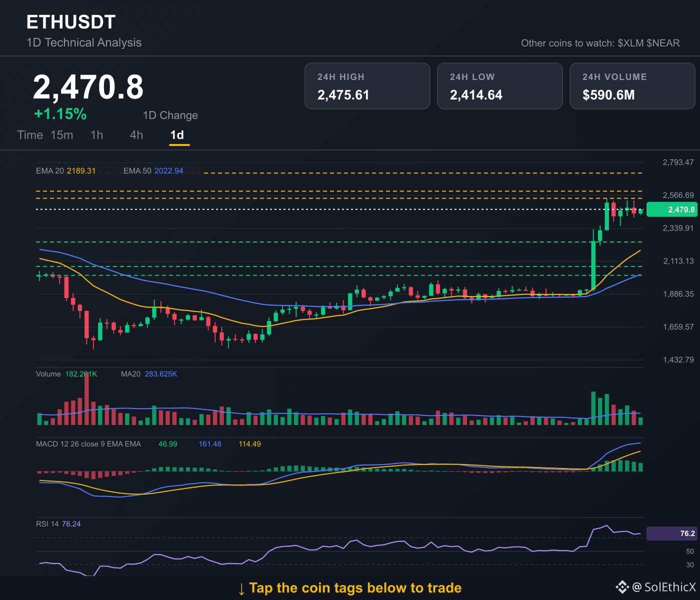Click the 2,113.13 price axis label

678,261
